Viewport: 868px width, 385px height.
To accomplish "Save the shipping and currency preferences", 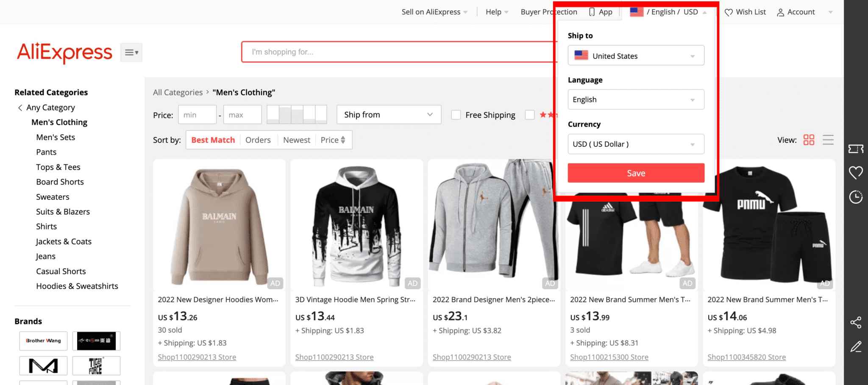I will [x=635, y=173].
